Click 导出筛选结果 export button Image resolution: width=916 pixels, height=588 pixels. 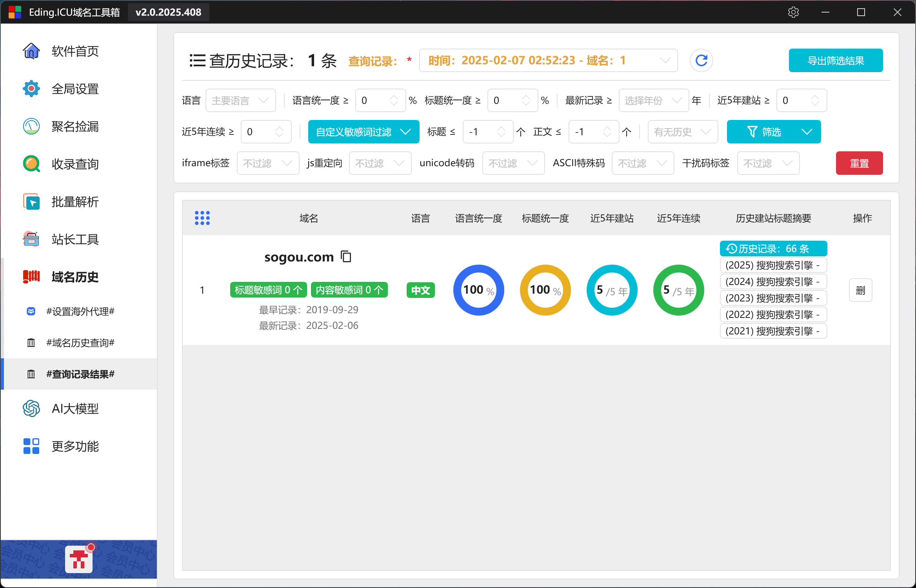pyautogui.click(x=836, y=60)
